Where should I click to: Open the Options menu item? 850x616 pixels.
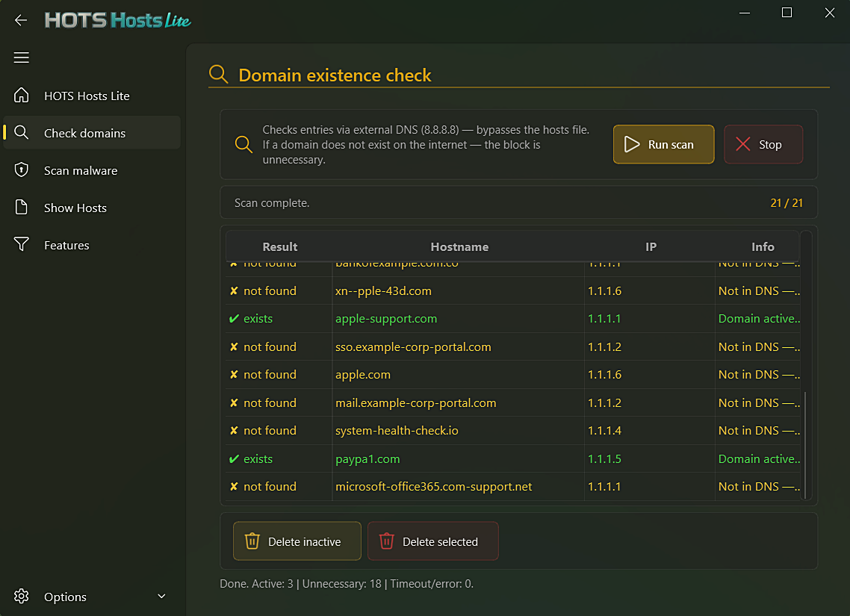pos(92,597)
